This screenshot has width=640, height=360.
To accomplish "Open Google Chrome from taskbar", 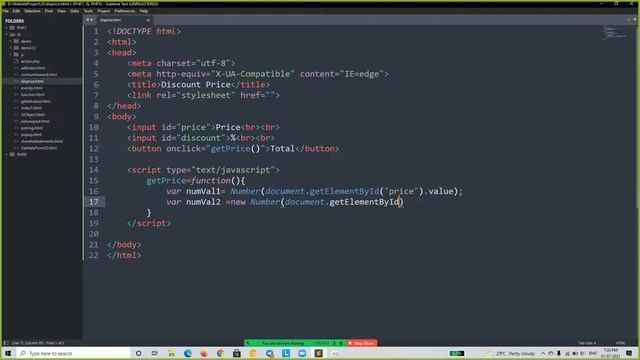I will click(x=220, y=353).
